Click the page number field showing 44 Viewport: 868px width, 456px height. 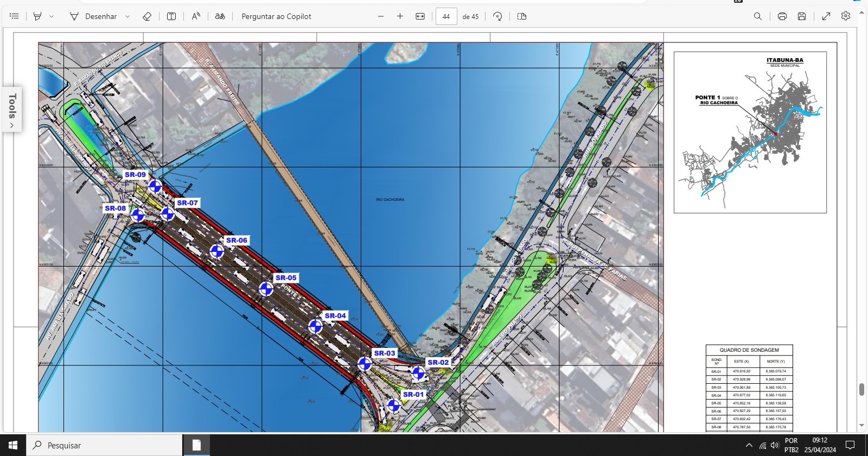pyautogui.click(x=446, y=16)
